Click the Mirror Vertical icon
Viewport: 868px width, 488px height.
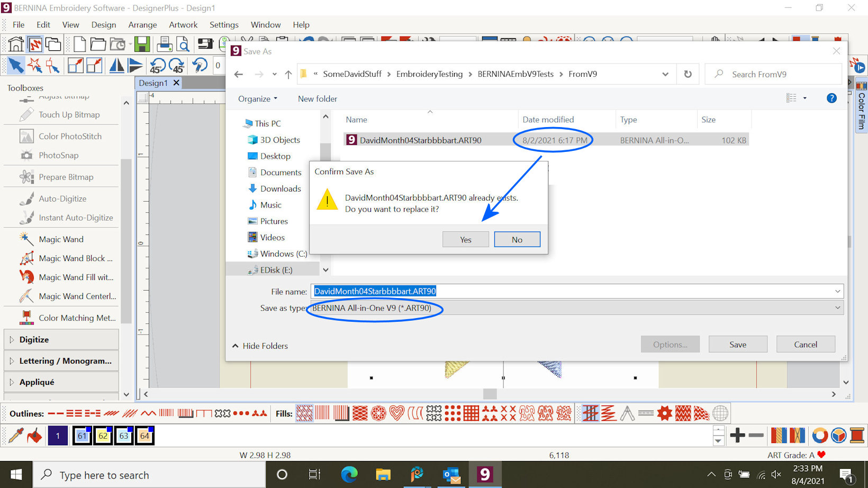135,66
